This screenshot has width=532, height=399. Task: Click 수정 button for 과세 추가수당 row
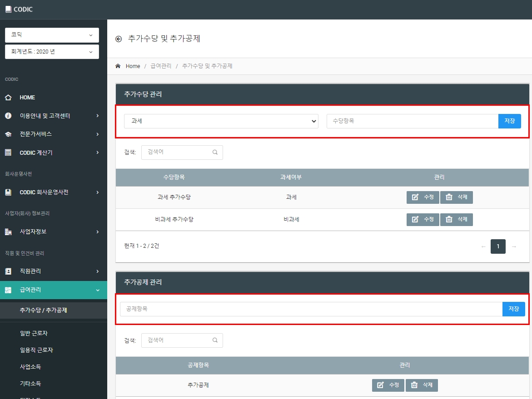[x=423, y=197]
